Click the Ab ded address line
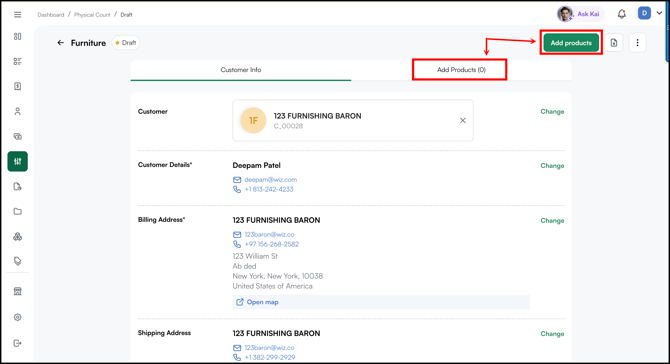Image resolution: width=670 pixels, height=364 pixels. click(x=244, y=266)
